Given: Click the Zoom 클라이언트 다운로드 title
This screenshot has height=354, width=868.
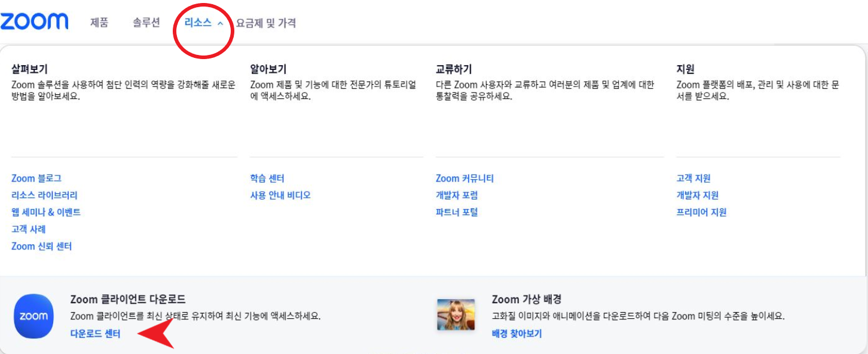Looking at the screenshot, I should pos(128,299).
